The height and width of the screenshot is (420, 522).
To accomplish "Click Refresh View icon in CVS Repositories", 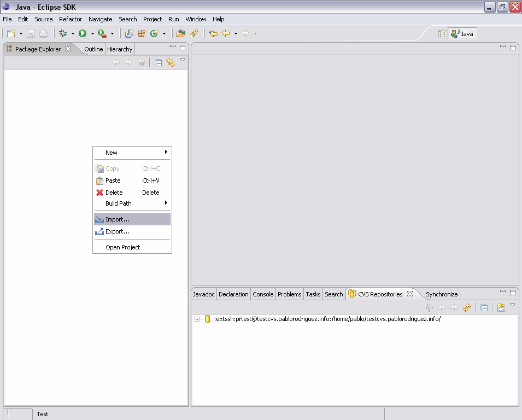I will point(466,308).
